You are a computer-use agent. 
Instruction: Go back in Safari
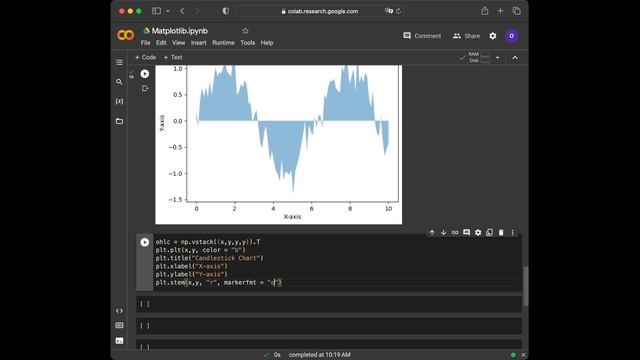(182, 11)
